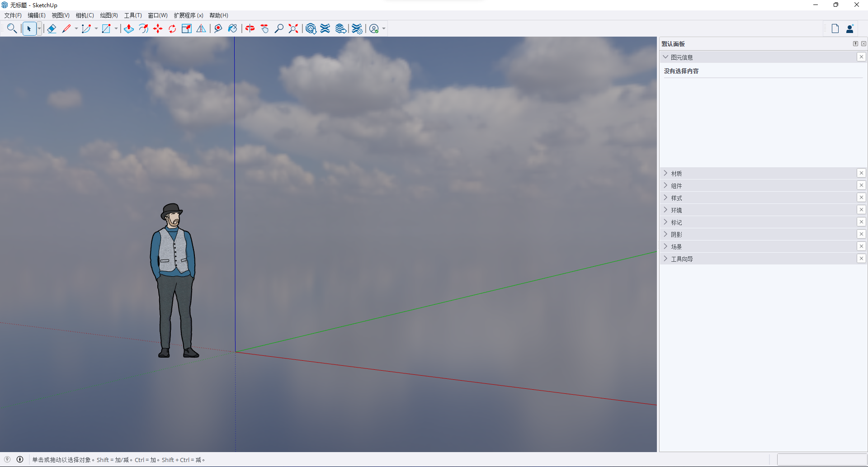Collapse the 图元信息 panel
This screenshot has height=467, width=868.
(x=666, y=57)
